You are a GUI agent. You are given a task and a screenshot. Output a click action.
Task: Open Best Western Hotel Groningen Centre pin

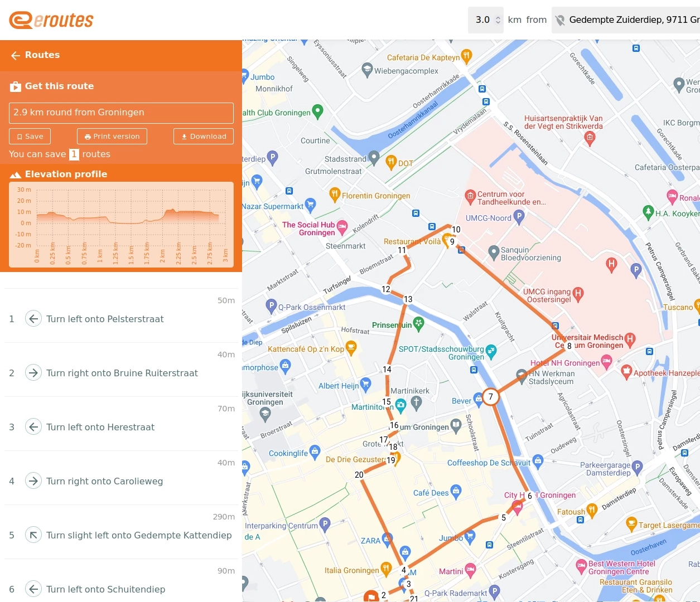581,566
